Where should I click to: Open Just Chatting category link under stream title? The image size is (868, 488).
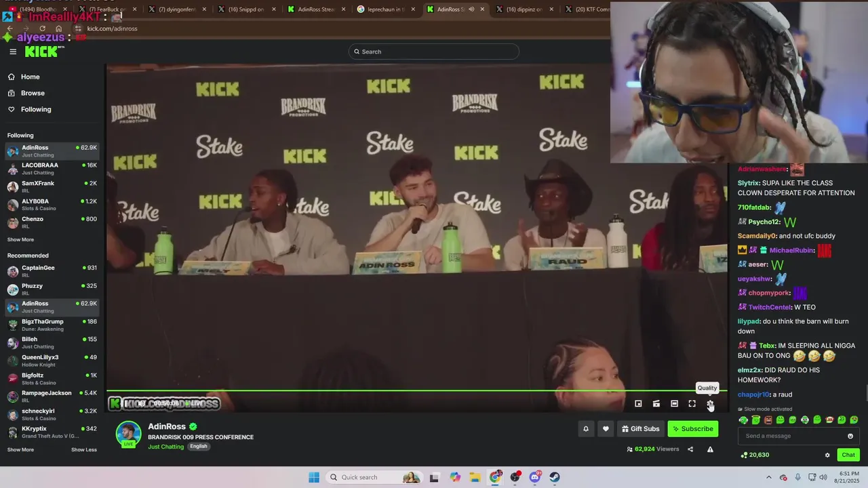coord(166,447)
